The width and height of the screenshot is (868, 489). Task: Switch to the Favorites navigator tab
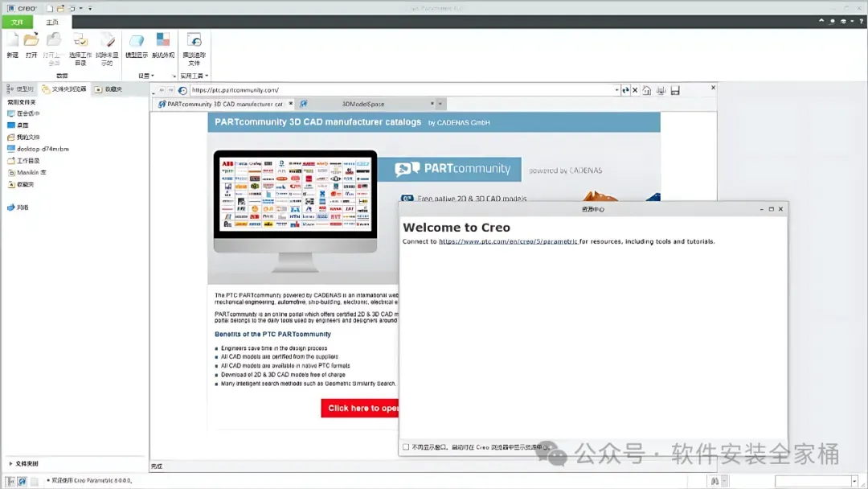click(x=108, y=88)
